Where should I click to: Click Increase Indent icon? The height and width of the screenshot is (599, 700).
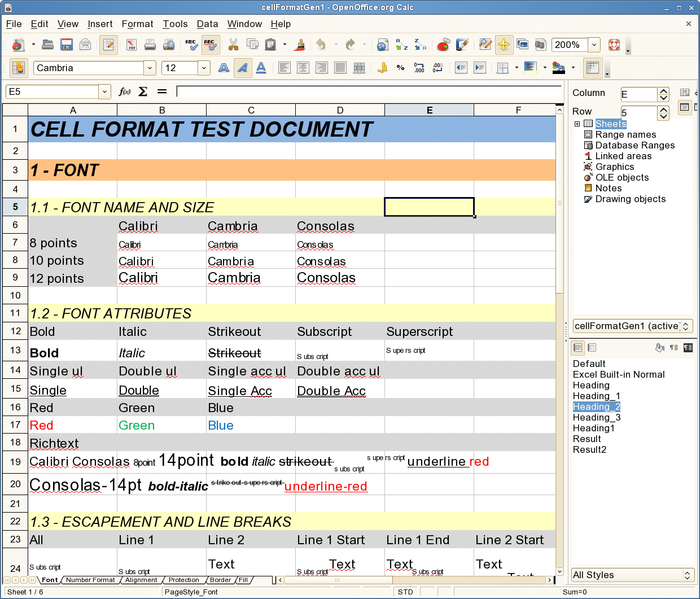(x=480, y=68)
